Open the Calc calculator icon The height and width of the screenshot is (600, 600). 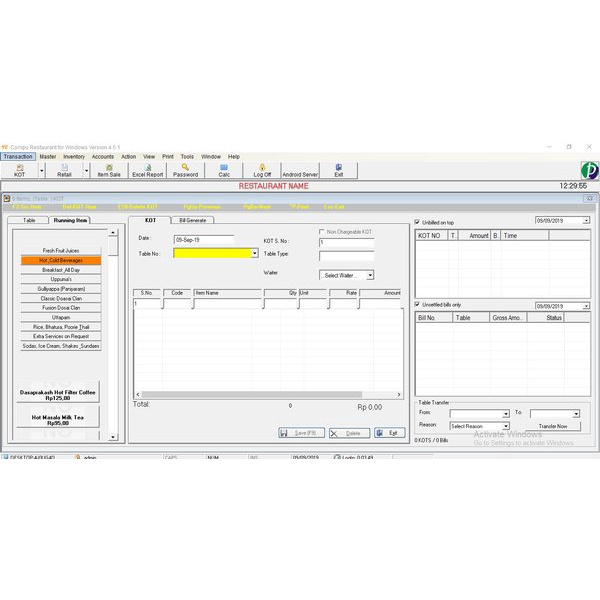[224, 170]
